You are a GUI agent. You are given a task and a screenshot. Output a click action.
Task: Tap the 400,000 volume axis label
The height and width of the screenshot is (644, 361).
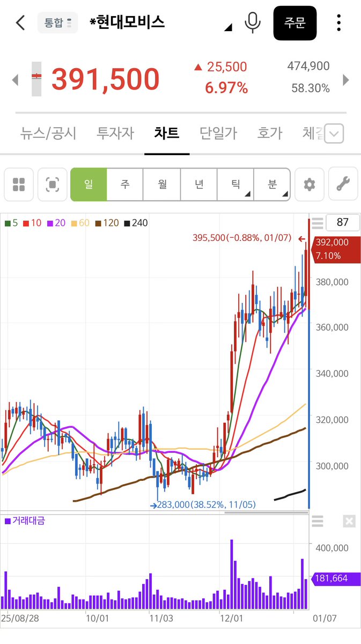point(333,548)
